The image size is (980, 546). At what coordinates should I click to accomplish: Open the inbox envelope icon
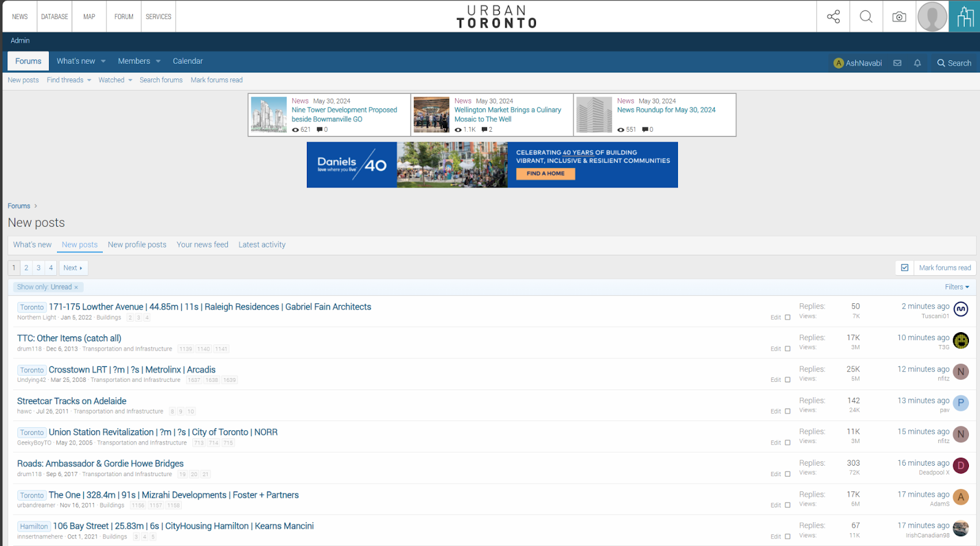click(x=897, y=63)
